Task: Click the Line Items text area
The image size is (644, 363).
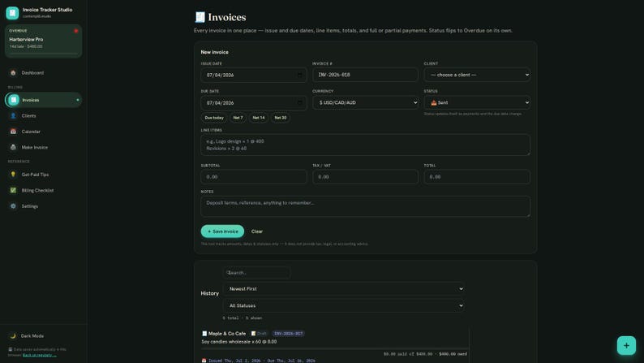Action: pyautogui.click(x=365, y=145)
